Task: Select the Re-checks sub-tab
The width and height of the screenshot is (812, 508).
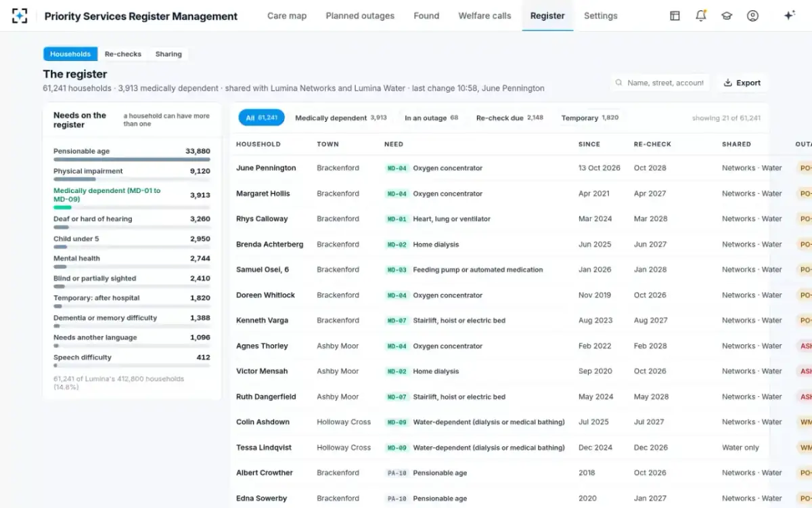Action: coord(123,54)
